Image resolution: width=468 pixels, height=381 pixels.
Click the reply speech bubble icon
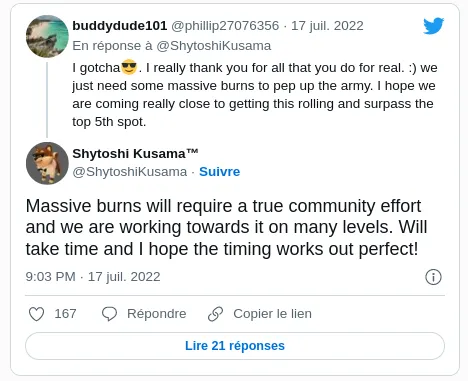(109, 314)
